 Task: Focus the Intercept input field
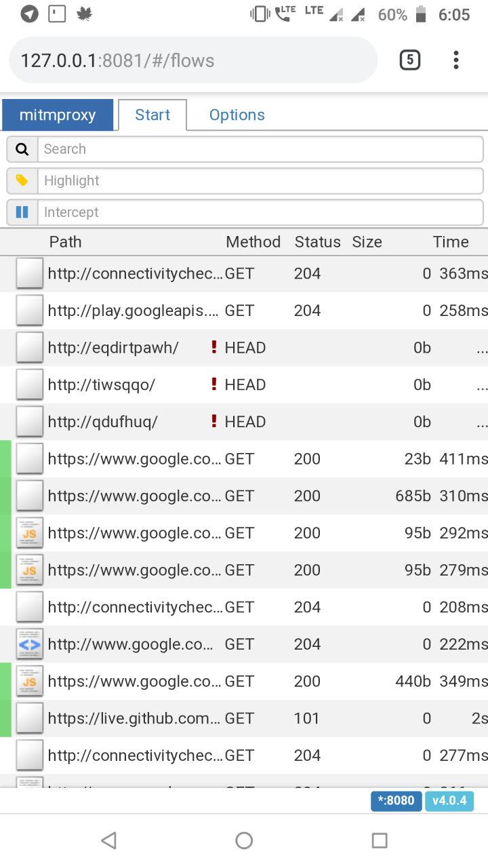click(x=260, y=212)
